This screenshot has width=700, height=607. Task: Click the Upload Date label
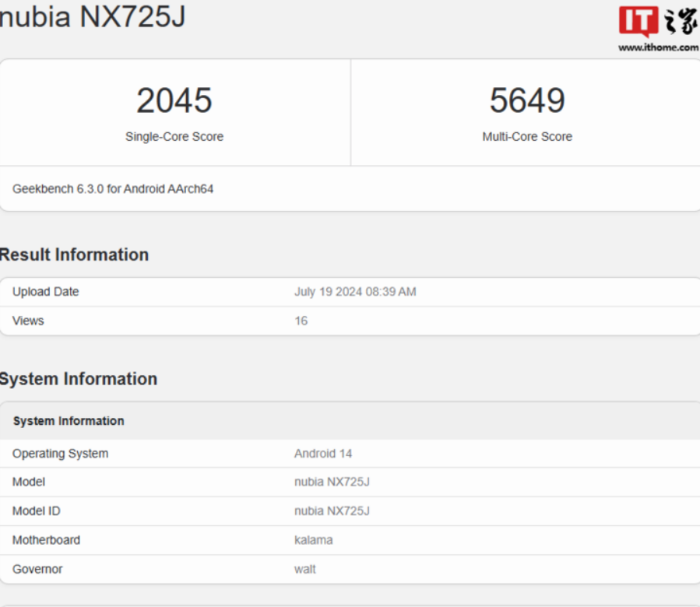tap(45, 292)
